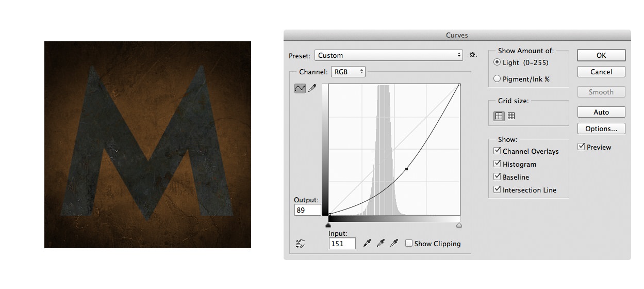Viewport: 644px width, 289px height.
Task: Toggle Histogram checkbox
Action: point(497,164)
